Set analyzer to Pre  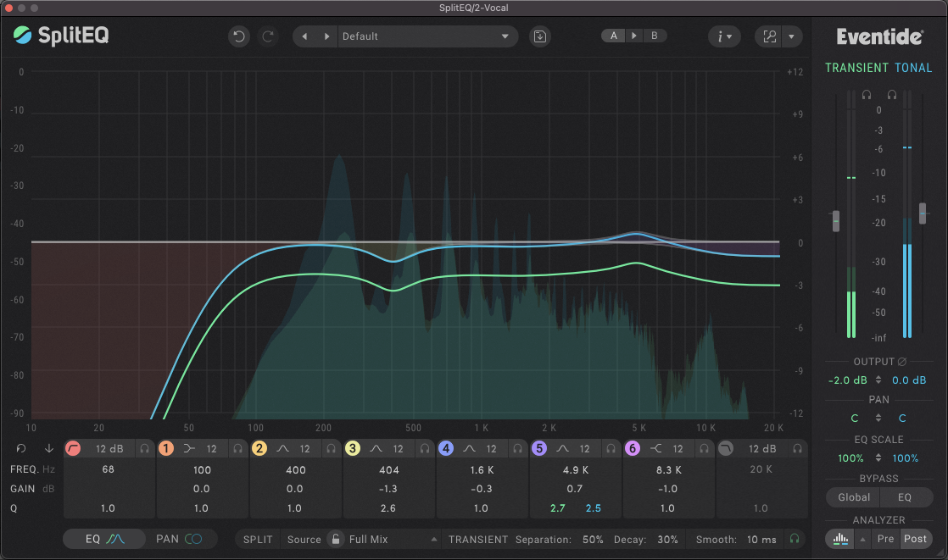(886, 539)
